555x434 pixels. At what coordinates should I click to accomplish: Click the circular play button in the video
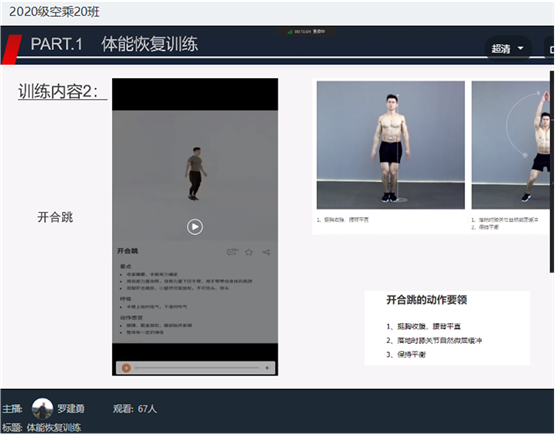tap(195, 227)
